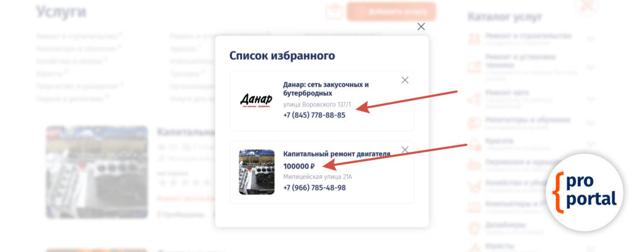Open Данар: сеть закусочных и бутербродных
The width and height of the screenshot is (644, 252).
[326, 89]
